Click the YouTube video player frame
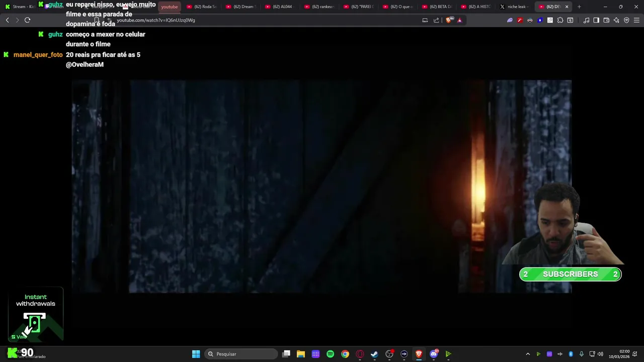This screenshot has width=644, height=362. [321, 187]
